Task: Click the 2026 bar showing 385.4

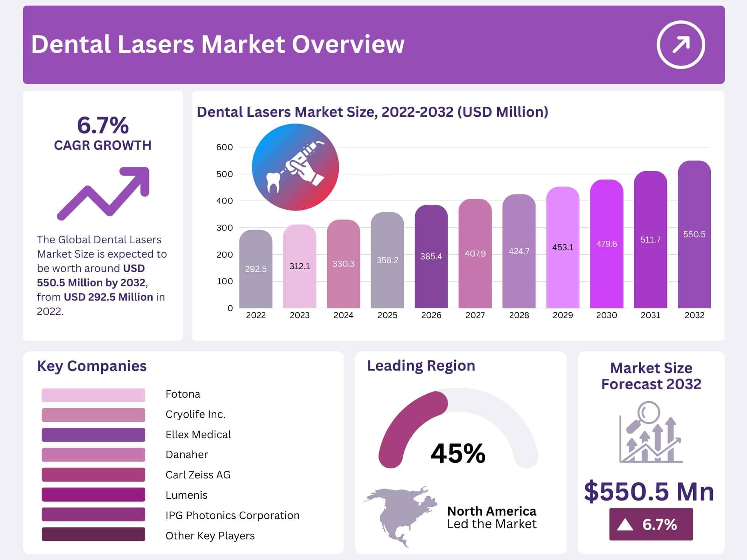Action: tap(431, 256)
